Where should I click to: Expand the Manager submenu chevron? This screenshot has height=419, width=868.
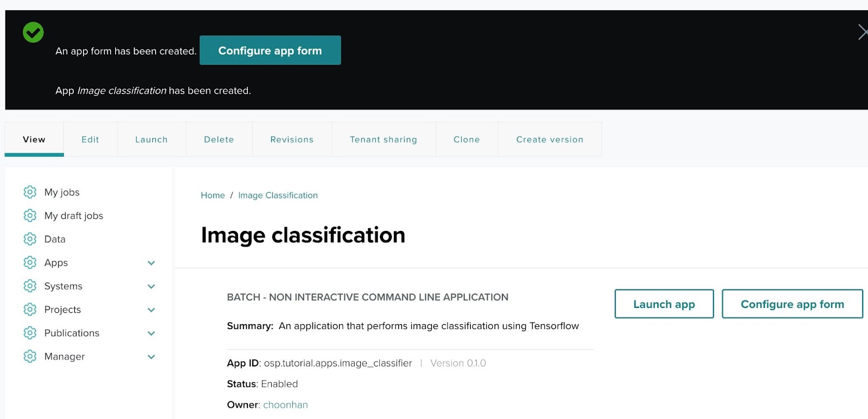point(151,357)
